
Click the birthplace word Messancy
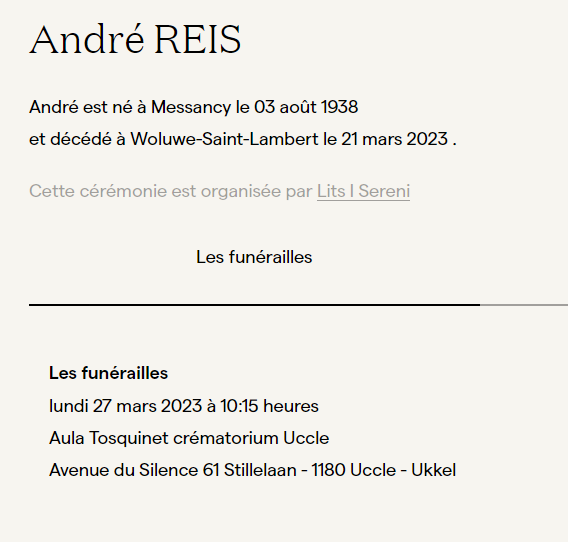coord(191,107)
